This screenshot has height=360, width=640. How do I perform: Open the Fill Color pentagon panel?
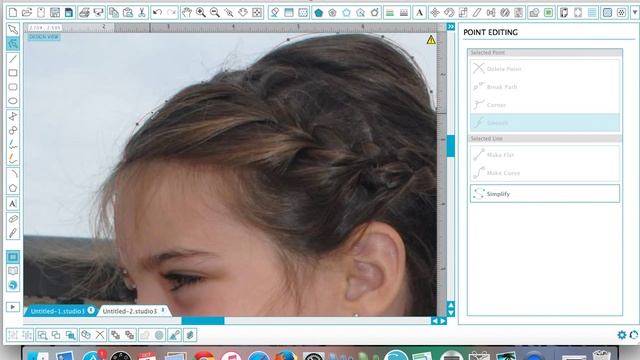point(318,13)
